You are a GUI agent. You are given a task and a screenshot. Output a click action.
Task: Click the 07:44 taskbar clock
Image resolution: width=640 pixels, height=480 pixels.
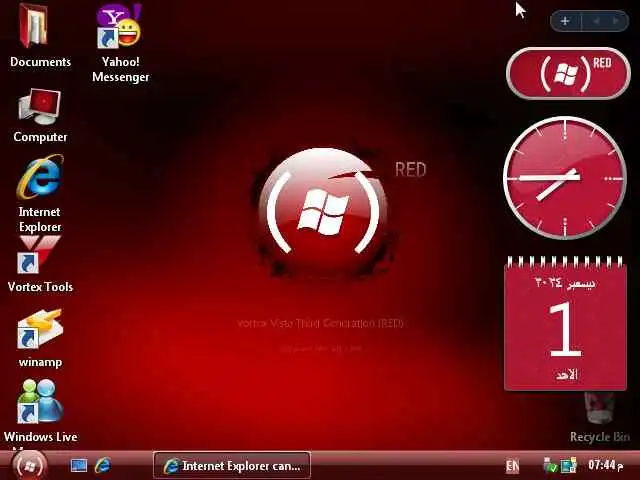[605, 465]
